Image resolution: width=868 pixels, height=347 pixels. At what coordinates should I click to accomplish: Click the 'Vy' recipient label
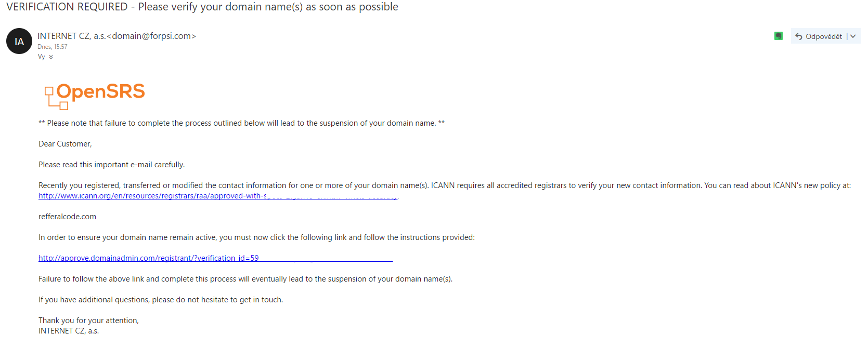click(x=42, y=57)
